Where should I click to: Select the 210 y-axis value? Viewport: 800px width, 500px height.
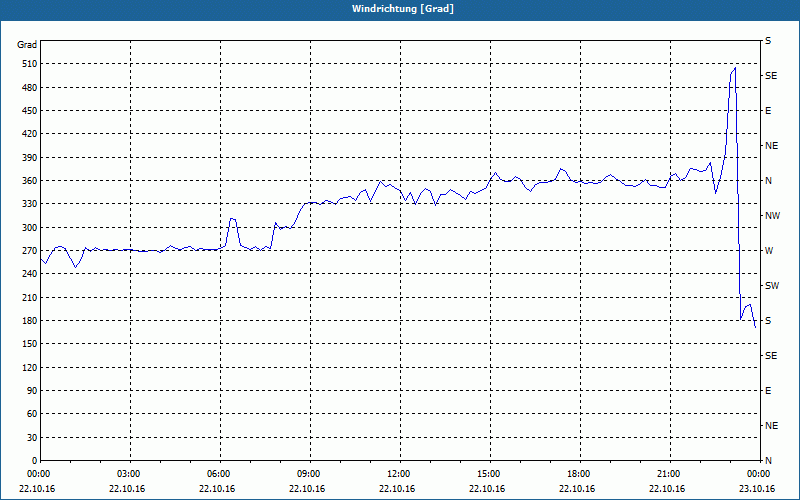tap(29, 297)
